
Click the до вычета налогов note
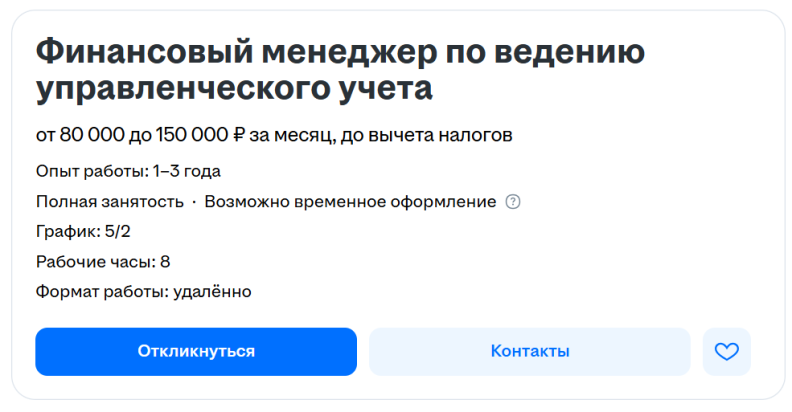pos(427,135)
